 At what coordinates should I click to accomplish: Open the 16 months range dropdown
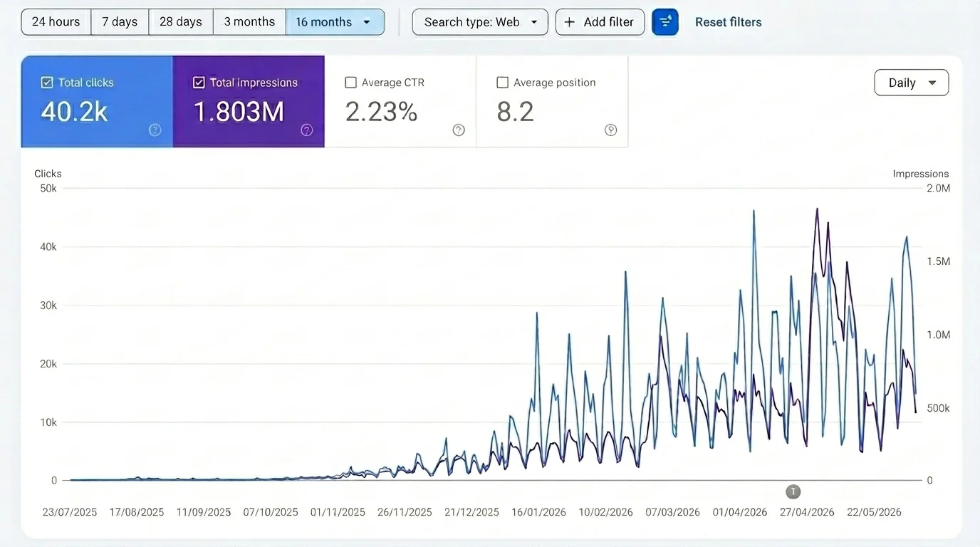coord(335,22)
